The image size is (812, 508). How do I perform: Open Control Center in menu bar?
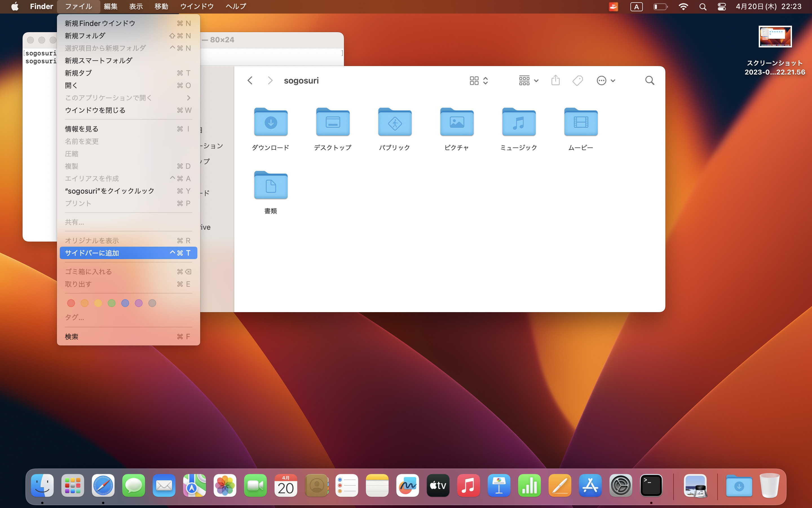tap(722, 7)
